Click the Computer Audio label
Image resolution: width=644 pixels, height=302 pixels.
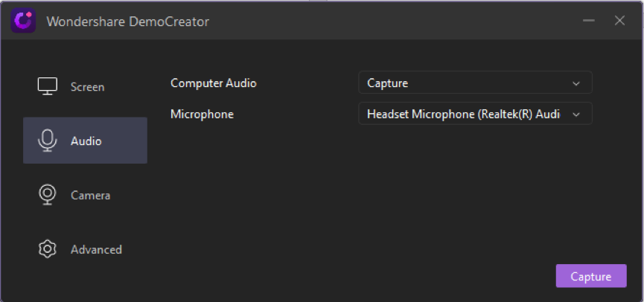tap(214, 83)
